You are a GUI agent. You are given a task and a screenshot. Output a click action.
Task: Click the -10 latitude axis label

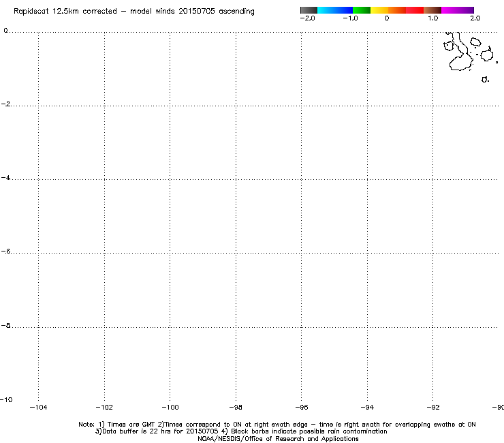point(6,400)
